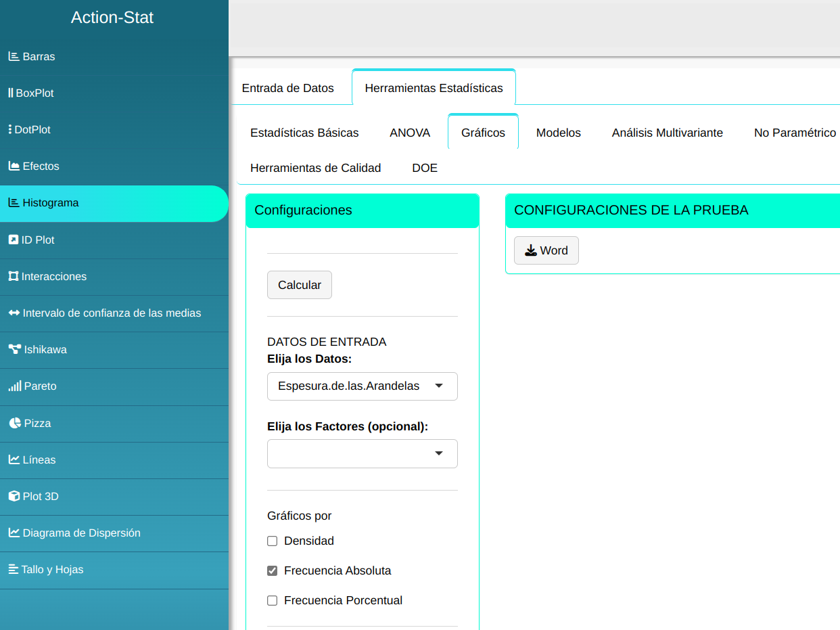Open Pareto using its bars icon

pos(14,386)
